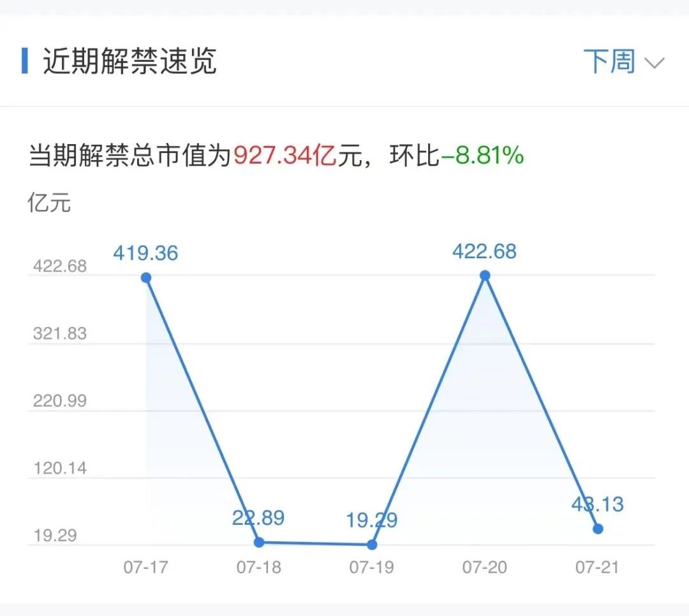This screenshot has width=689, height=616.
Task: Click the 22.89 data label
Action: click(x=258, y=517)
